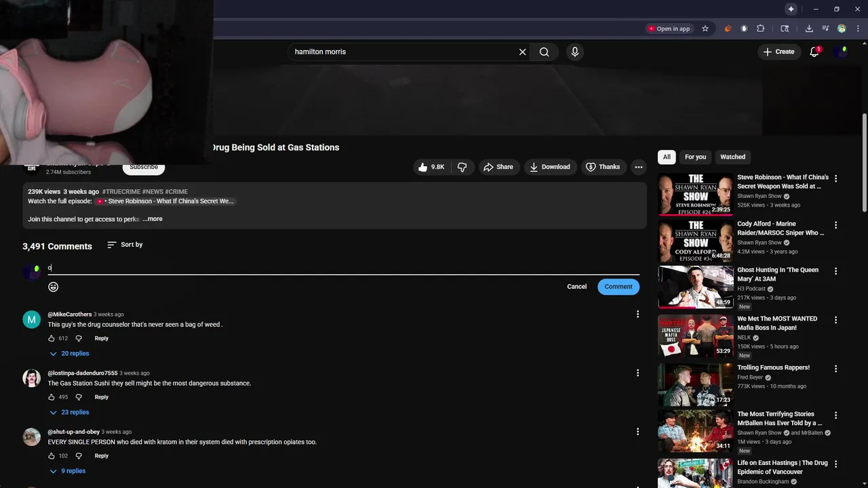Screen dimensions: 868x488
Task: Open Steve Robinson episode thumbnail
Action: (695, 195)
